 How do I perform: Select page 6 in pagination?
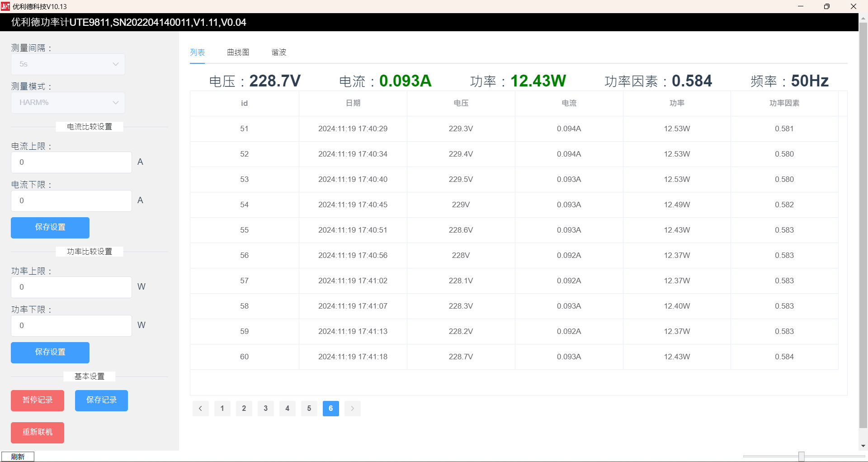330,408
